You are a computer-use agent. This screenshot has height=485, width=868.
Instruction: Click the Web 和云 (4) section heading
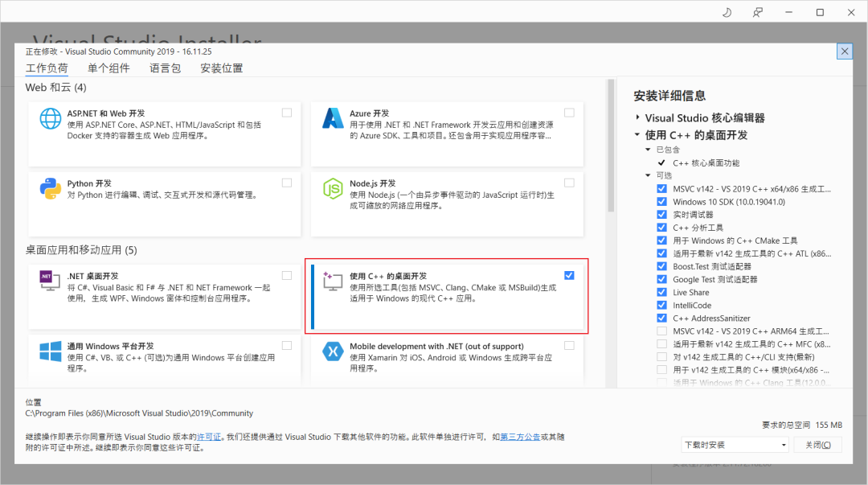point(56,88)
